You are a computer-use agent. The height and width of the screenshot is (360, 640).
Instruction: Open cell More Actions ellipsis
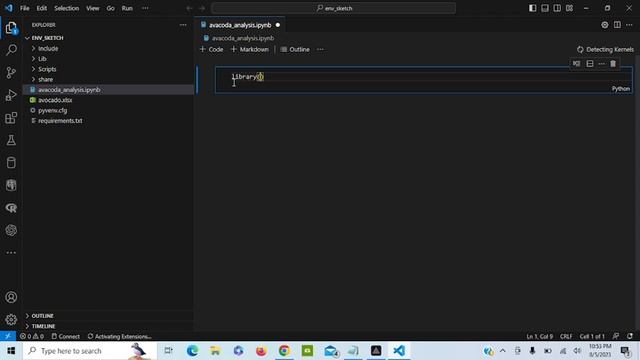point(602,64)
